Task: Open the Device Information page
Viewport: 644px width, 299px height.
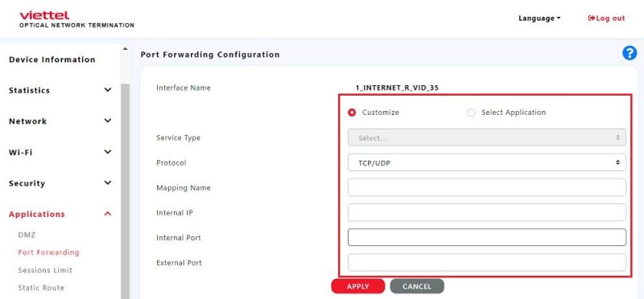Action: pyautogui.click(x=52, y=59)
